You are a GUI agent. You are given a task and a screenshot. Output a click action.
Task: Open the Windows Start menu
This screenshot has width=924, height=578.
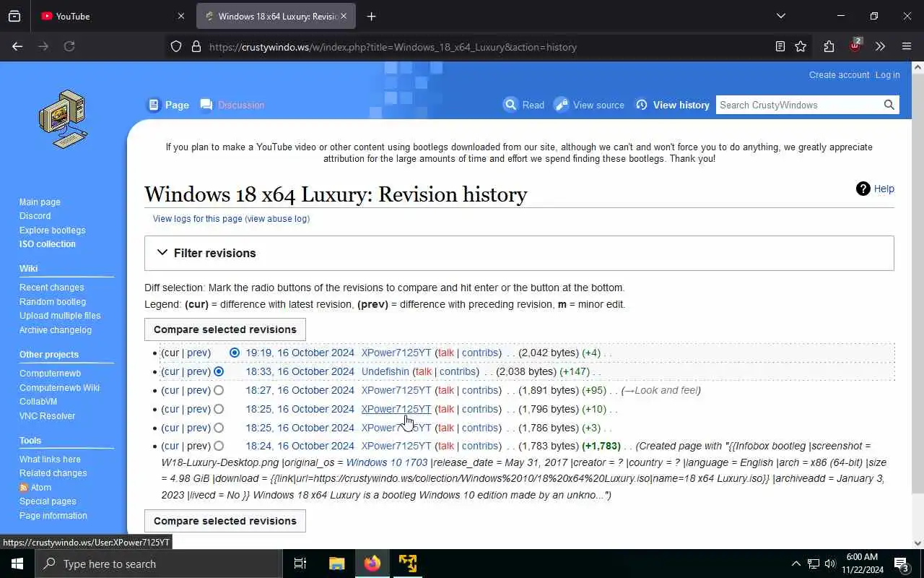17,564
